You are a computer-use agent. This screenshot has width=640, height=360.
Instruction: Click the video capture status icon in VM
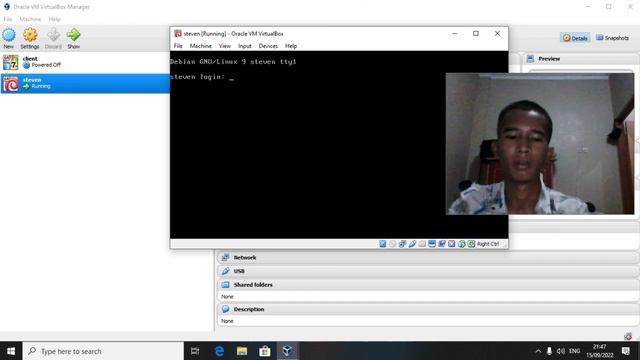[x=442, y=244]
